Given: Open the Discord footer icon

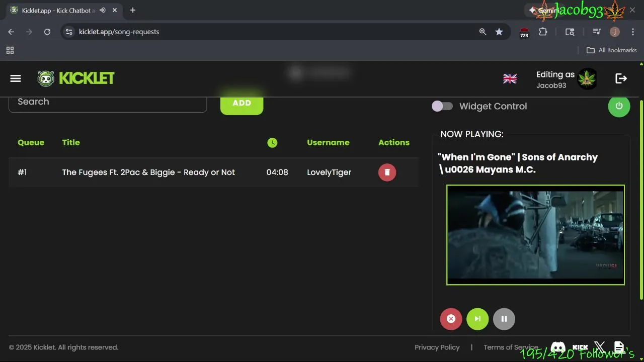Looking at the screenshot, I should [x=558, y=347].
